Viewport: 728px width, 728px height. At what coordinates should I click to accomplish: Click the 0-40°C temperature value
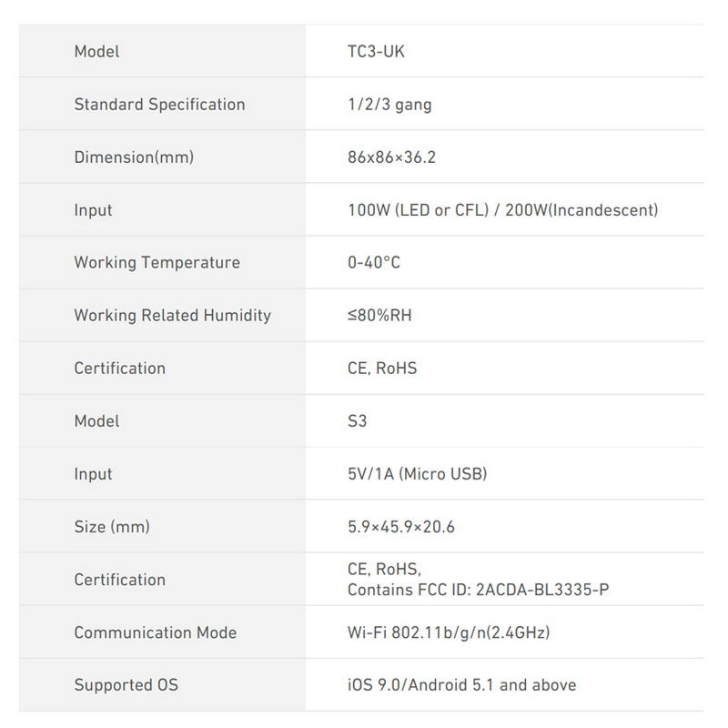pyautogui.click(x=374, y=263)
